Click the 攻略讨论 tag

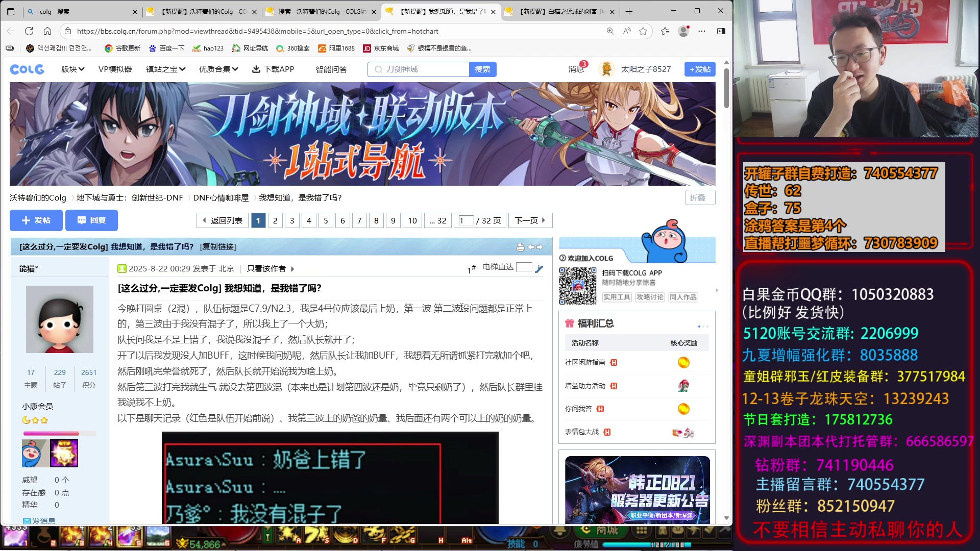tap(650, 297)
